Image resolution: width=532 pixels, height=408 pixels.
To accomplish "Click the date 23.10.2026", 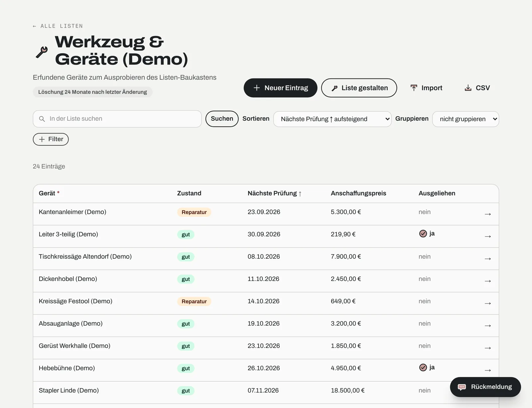I will click(x=264, y=346).
